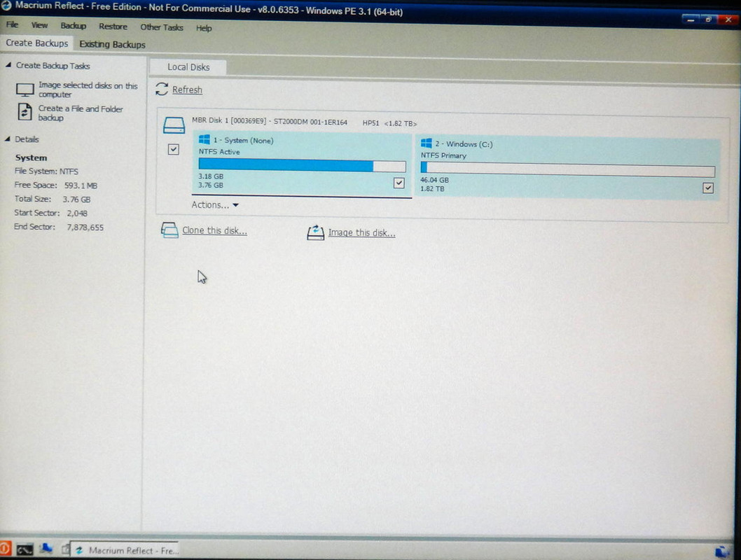Image resolution: width=741 pixels, height=560 pixels.
Task: Click the system tray network icon
Action: (x=722, y=551)
